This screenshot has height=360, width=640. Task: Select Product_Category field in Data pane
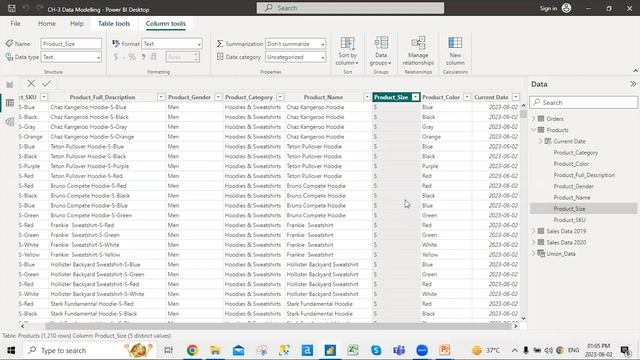(576, 153)
